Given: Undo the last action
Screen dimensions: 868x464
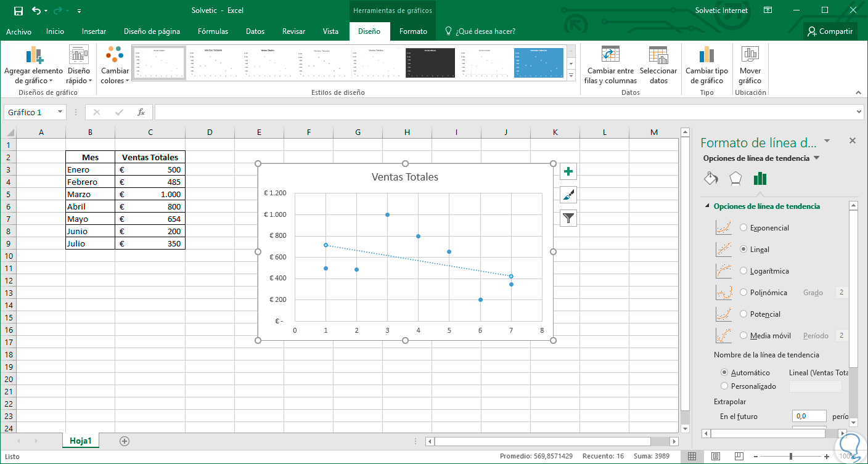Looking at the screenshot, I should 36,10.
